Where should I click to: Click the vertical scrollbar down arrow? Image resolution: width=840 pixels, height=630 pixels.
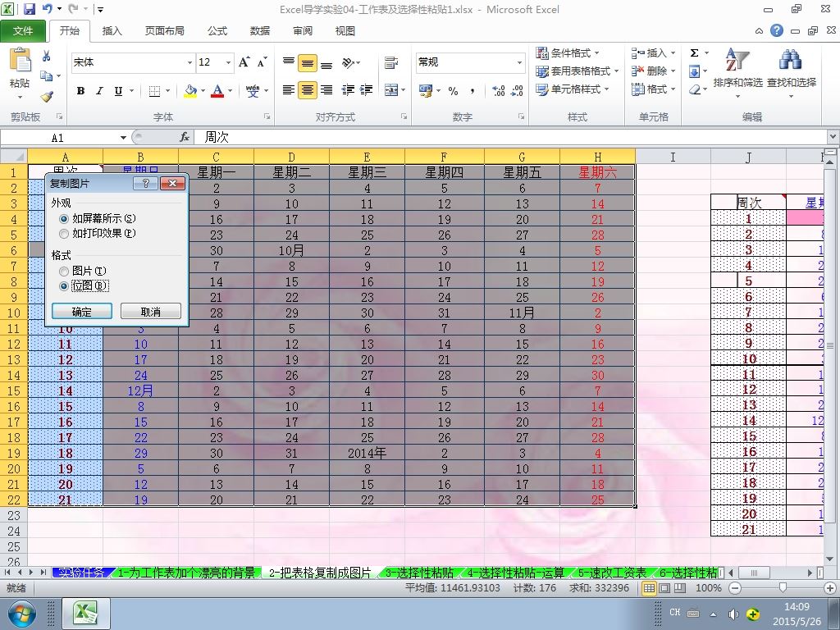830,559
